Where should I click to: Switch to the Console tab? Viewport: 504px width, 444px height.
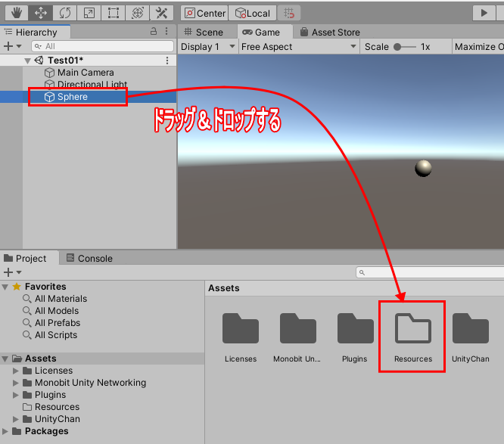(x=89, y=258)
